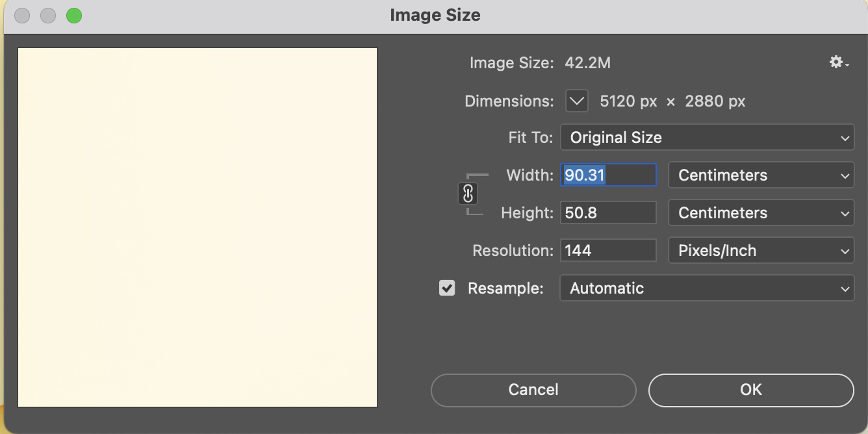The width and height of the screenshot is (868, 434).
Task: Click the green zoom window button
Action: pos(74,16)
